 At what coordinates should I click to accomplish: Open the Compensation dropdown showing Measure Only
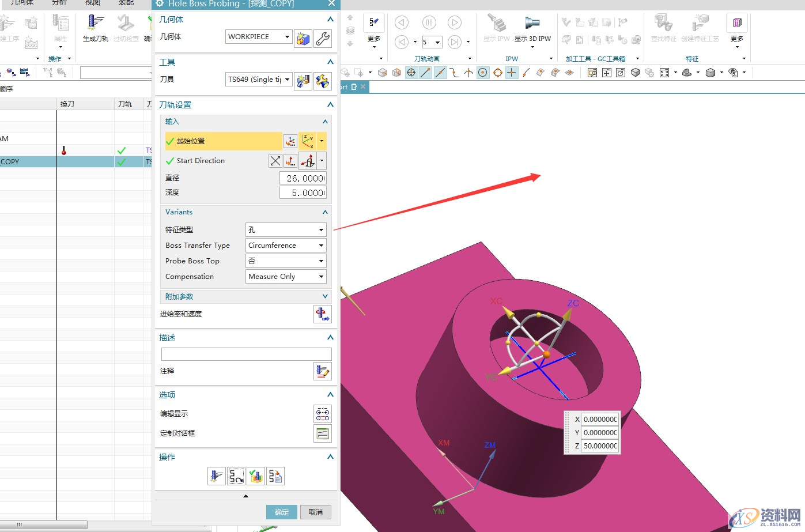click(x=286, y=277)
